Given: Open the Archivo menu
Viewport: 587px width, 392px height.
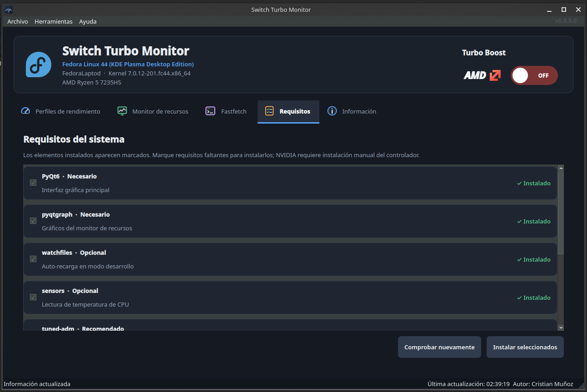Looking at the screenshot, I should 18,21.
